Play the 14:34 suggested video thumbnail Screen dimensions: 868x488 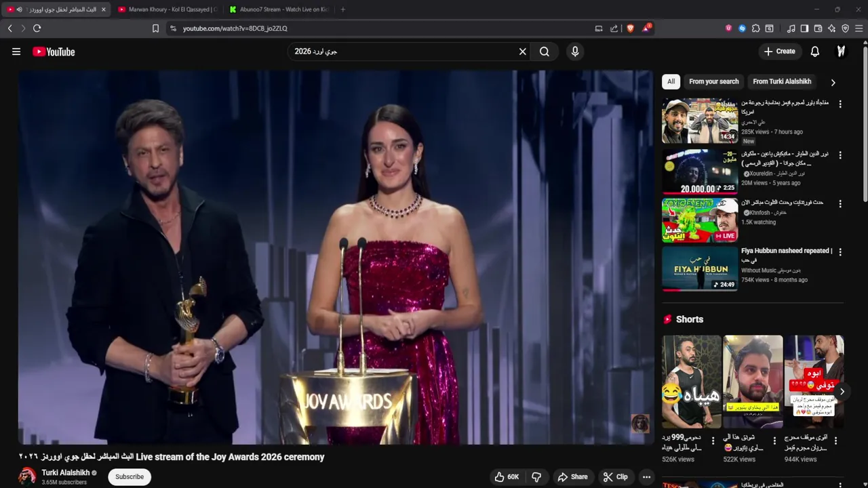coord(700,121)
